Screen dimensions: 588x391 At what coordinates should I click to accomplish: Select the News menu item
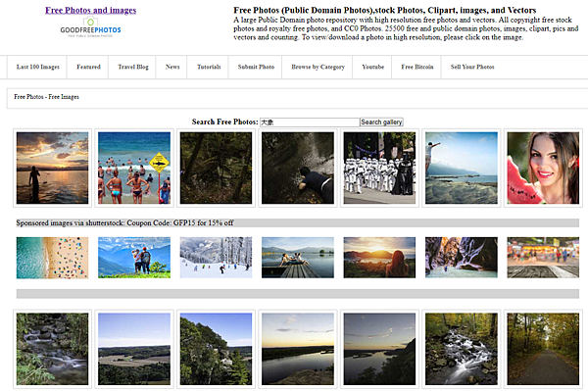[x=172, y=67]
